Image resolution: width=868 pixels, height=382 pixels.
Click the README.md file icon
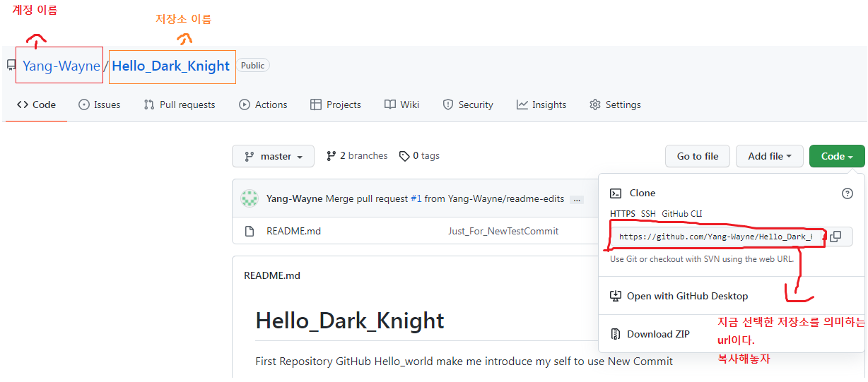click(249, 231)
